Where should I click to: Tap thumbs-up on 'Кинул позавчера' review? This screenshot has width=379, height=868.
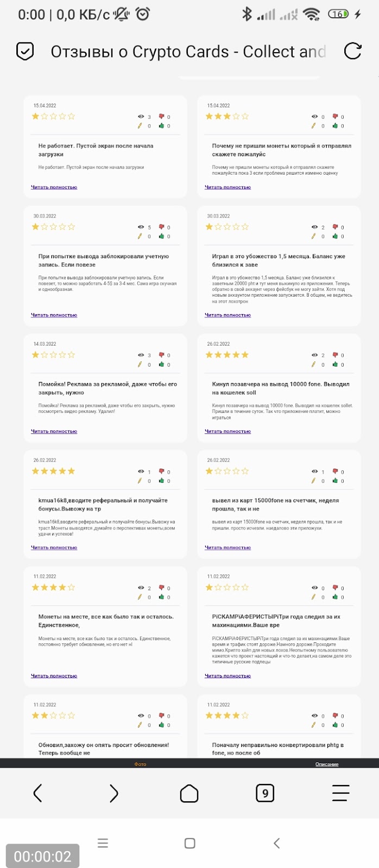[x=335, y=365]
